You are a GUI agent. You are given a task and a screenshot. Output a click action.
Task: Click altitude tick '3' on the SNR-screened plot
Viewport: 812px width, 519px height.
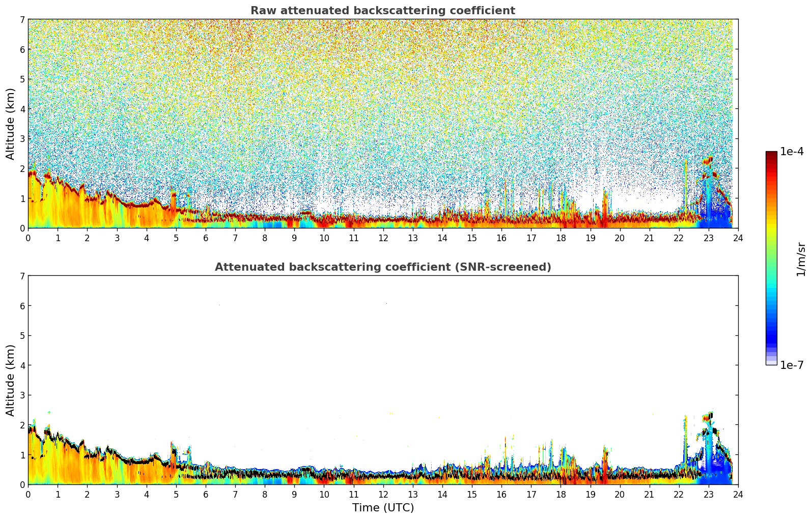[22, 395]
